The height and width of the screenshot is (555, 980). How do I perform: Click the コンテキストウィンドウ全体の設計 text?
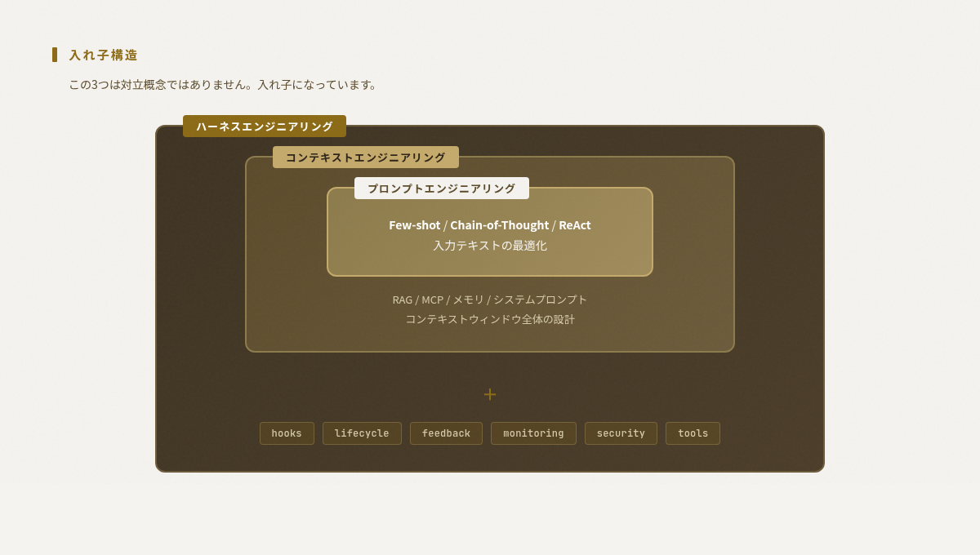click(490, 319)
